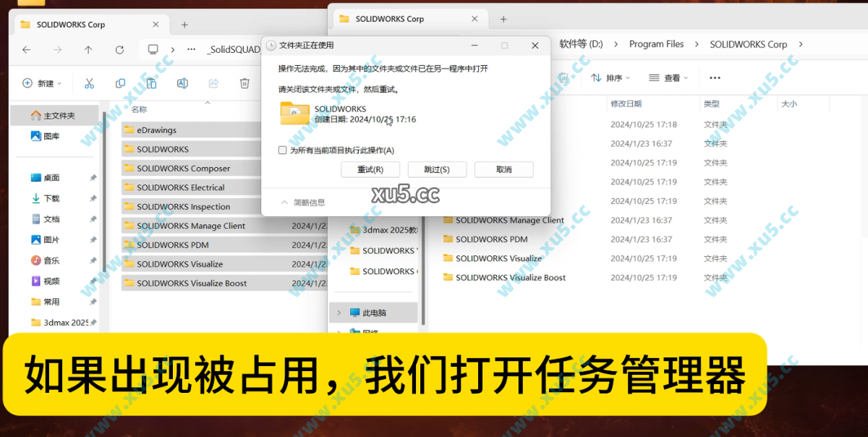Open Program Files via the breadcrumb
868x437 pixels.
coord(656,43)
